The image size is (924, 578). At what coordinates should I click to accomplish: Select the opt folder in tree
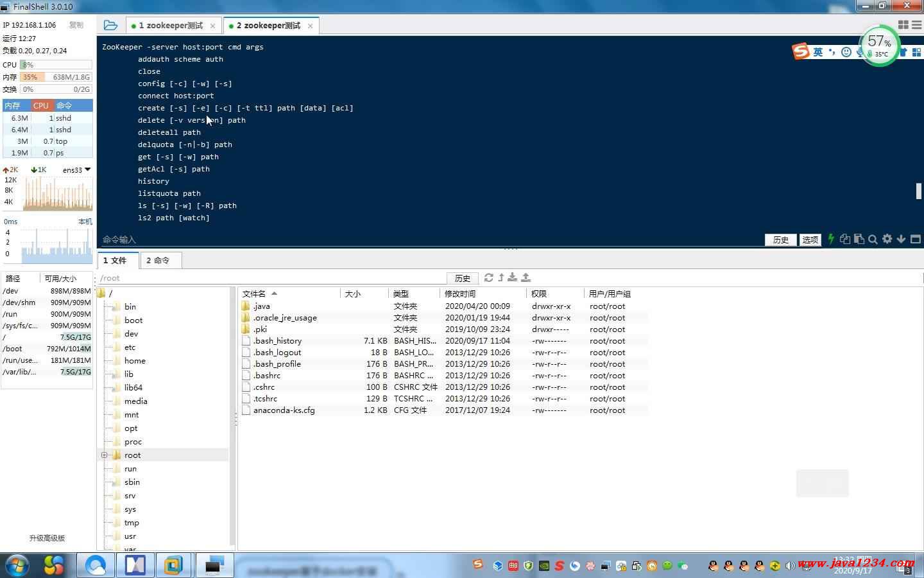click(x=131, y=428)
